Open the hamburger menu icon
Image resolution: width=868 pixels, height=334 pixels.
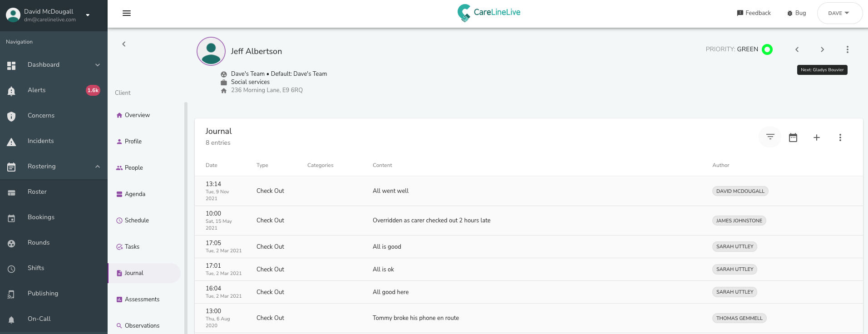[x=127, y=13]
